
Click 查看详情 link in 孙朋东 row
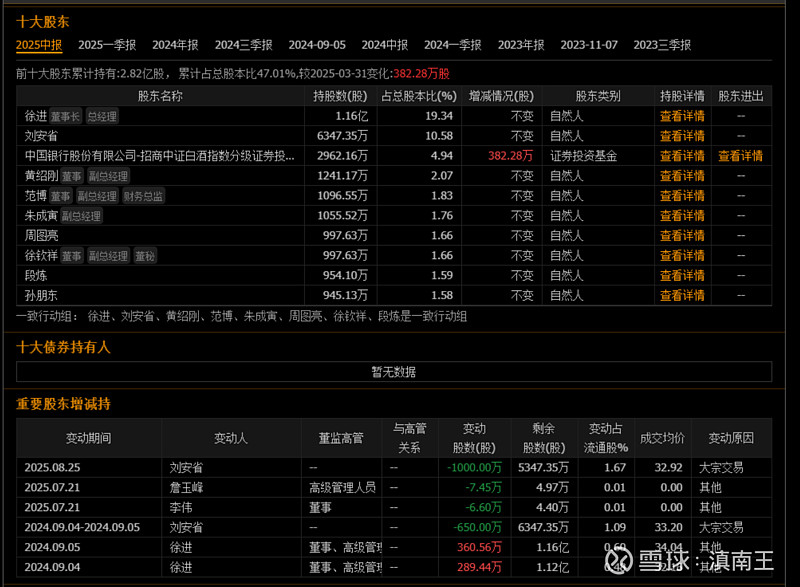pyautogui.click(x=682, y=295)
